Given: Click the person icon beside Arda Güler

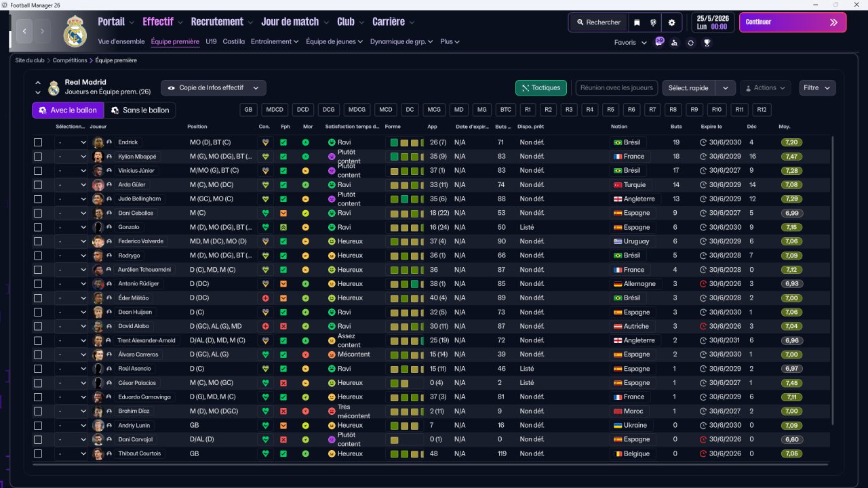Looking at the screenshot, I should (x=109, y=185).
